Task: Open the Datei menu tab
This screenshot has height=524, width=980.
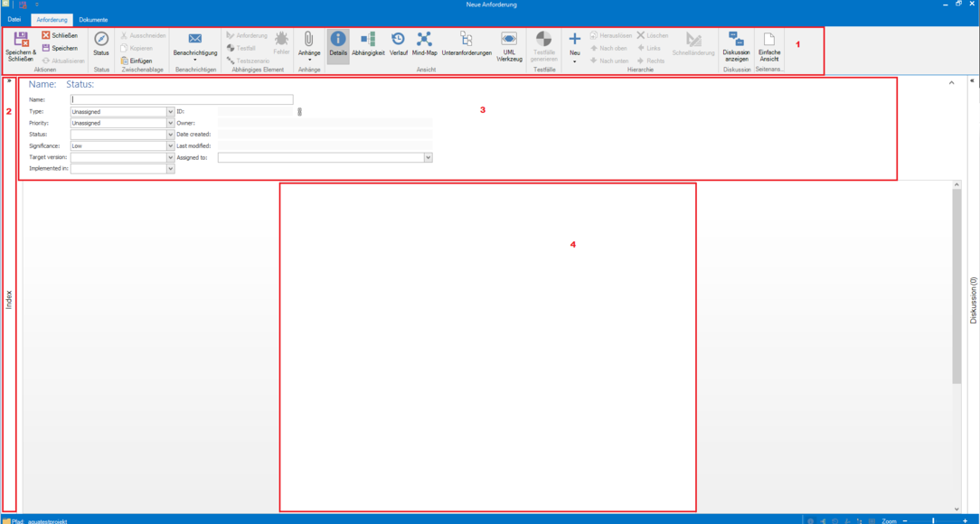Action: (14, 19)
